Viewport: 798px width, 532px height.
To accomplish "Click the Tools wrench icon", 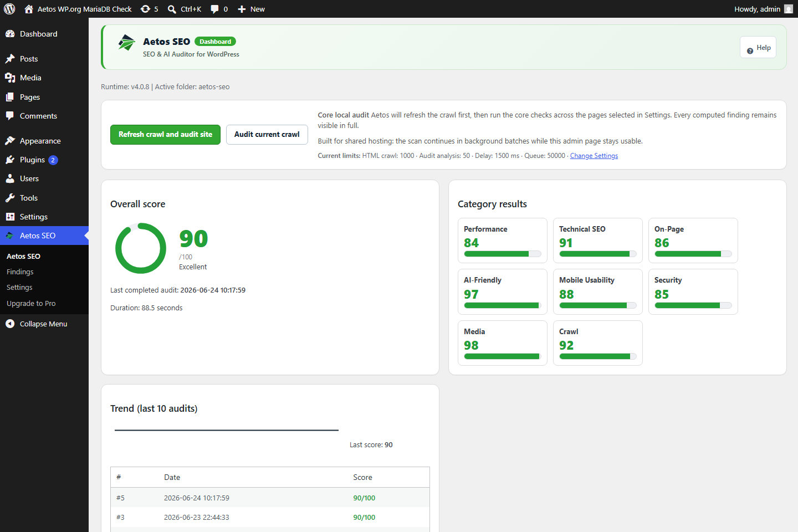I will pos(10,198).
